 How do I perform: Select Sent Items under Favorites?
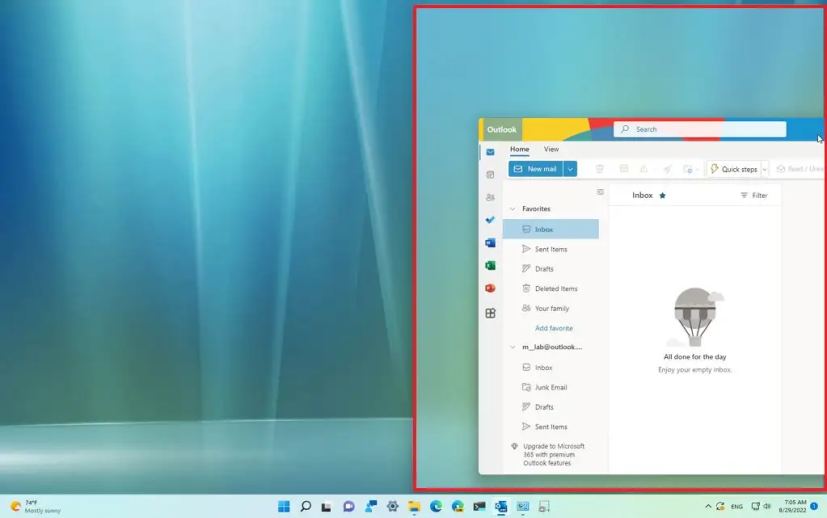click(x=551, y=249)
